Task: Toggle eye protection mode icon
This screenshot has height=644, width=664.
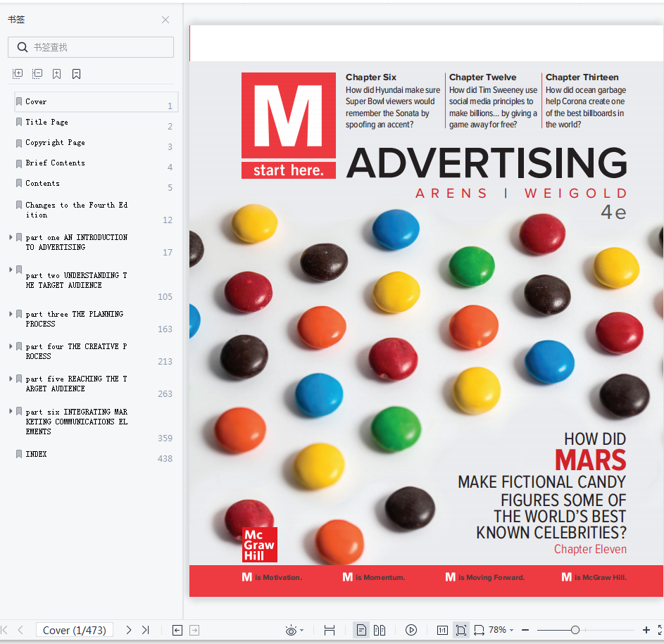Action: pyautogui.click(x=291, y=631)
